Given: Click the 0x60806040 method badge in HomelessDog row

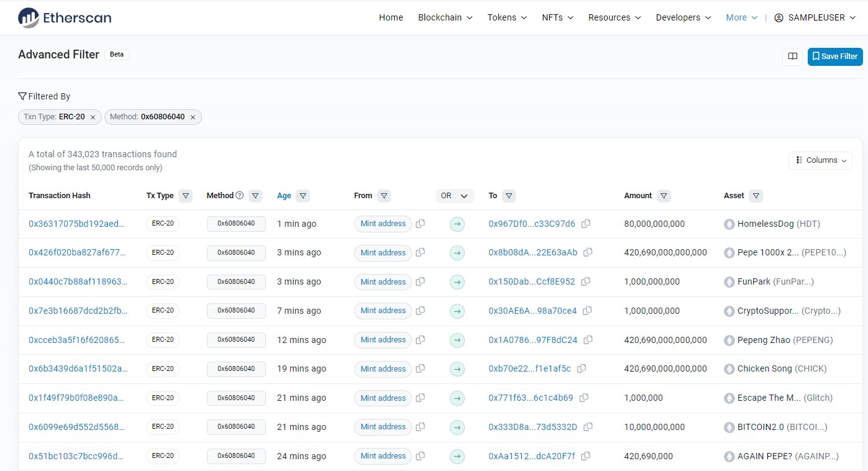Looking at the screenshot, I should tap(236, 224).
